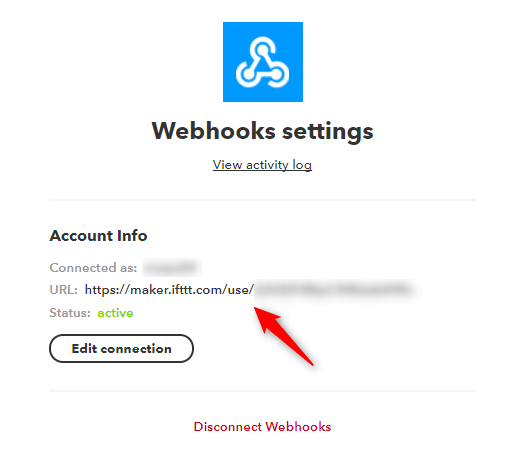This screenshot has width=517, height=449.
Task: Select the Disconnect Webhooks link
Action: pyautogui.click(x=262, y=427)
